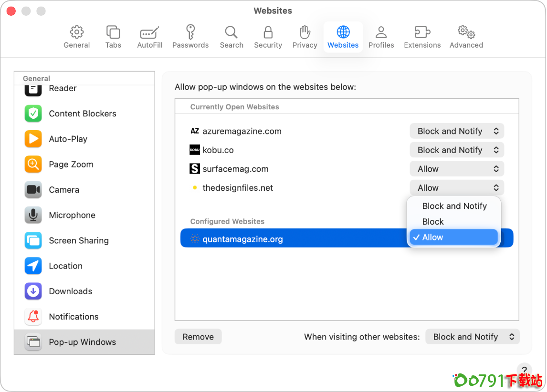
Task: Choose Block and Notify from popup menu
Action: [454, 206]
